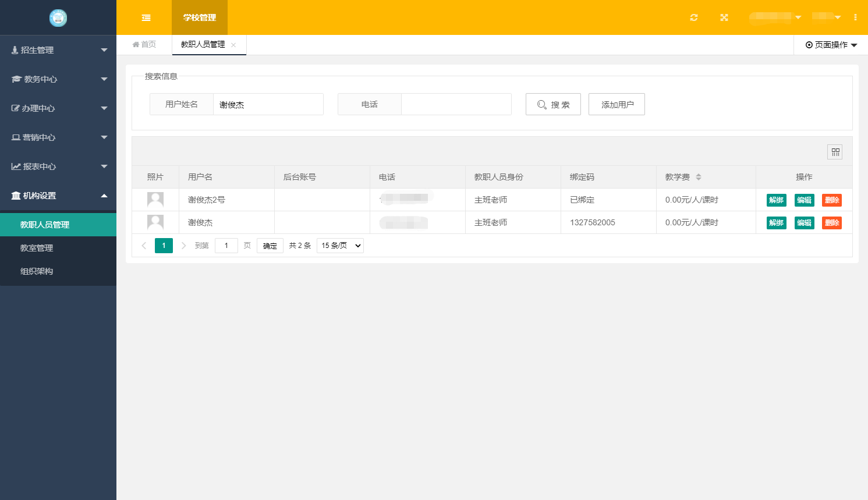Click the sidebar collapse icon
This screenshot has width=868, height=500.
point(146,17)
